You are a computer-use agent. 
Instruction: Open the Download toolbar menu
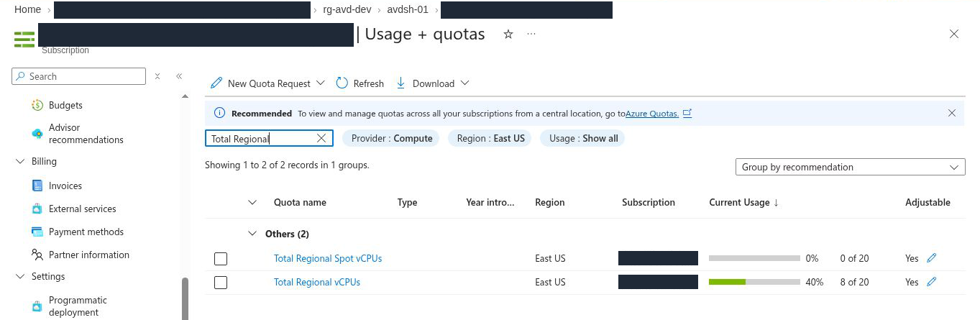tap(433, 83)
